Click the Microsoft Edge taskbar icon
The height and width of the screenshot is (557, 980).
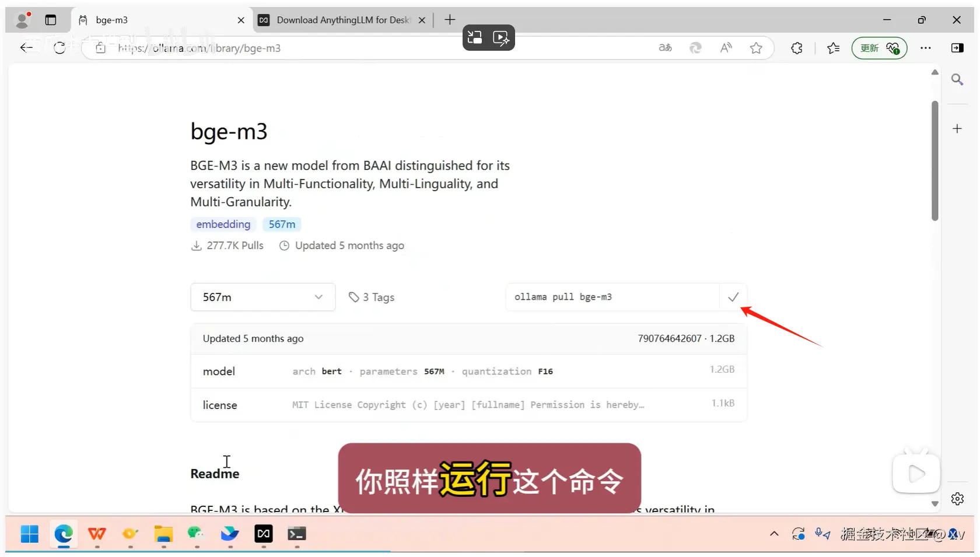point(64,534)
